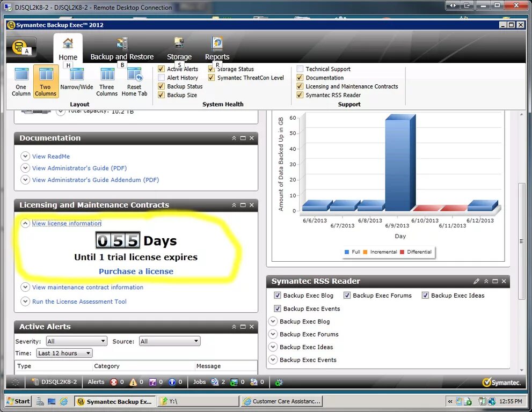Select Three Columns layout
The height and width of the screenshot is (412, 532).
[107, 82]
